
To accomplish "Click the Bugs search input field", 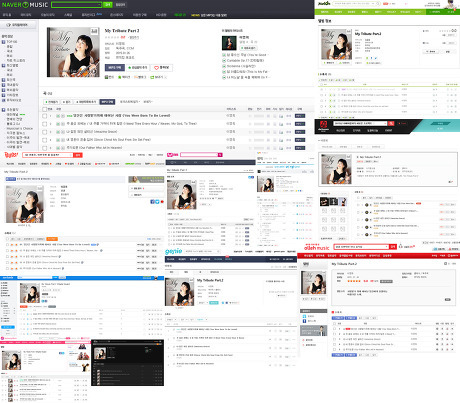I will point(48,155).
